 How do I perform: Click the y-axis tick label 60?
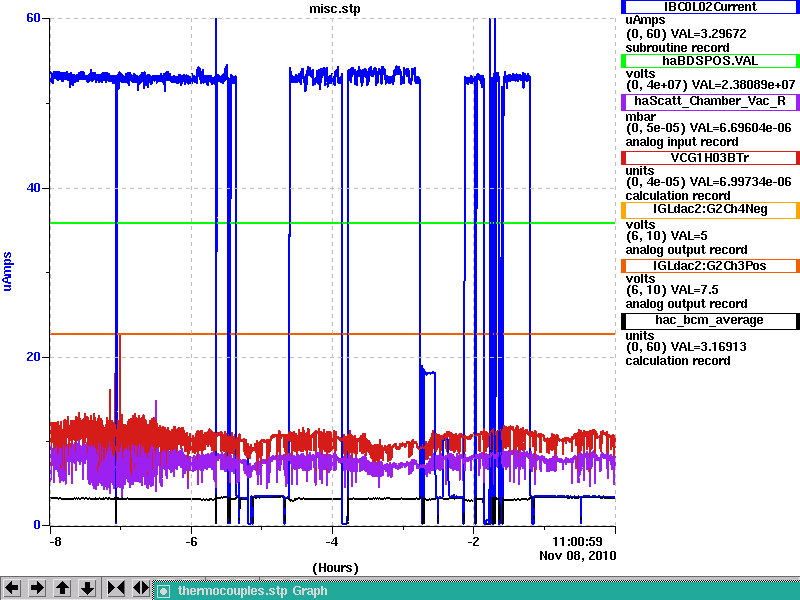(33, 18)
